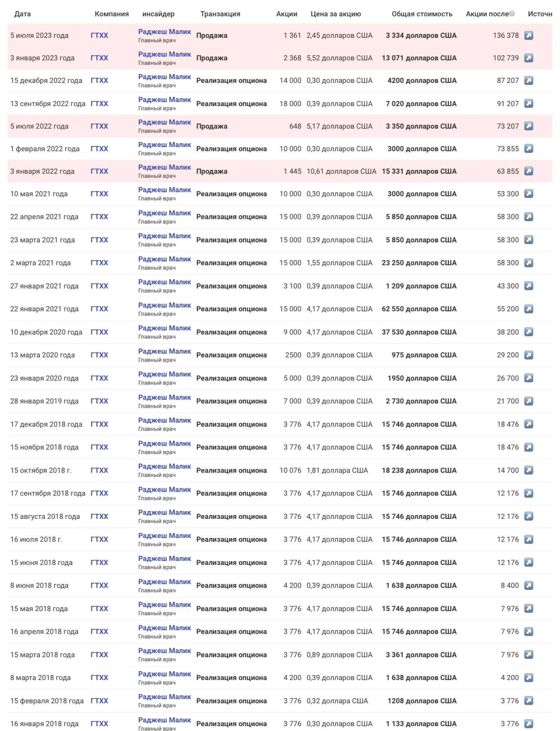This screenshot has height=731, width=560.
Task: Click the Цена за акцию column header
Action: click(x=336, y=14)
